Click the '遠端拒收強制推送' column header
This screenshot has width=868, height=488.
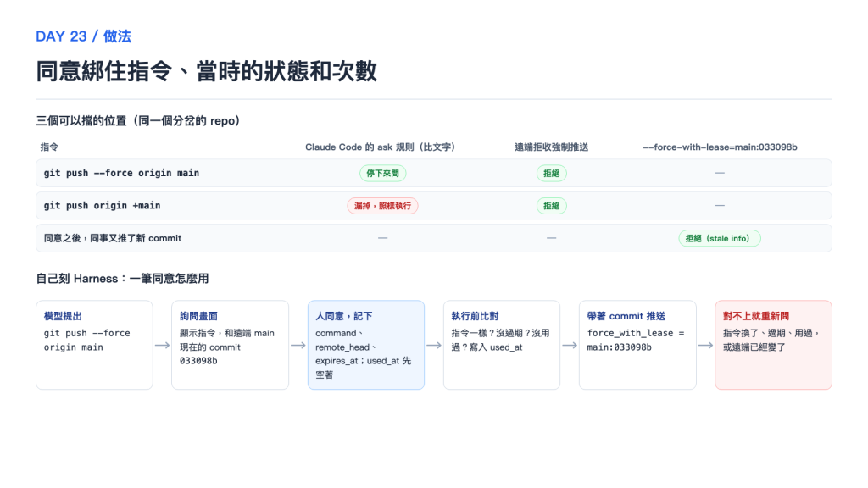pyautogui.click(x=551, y=147)
